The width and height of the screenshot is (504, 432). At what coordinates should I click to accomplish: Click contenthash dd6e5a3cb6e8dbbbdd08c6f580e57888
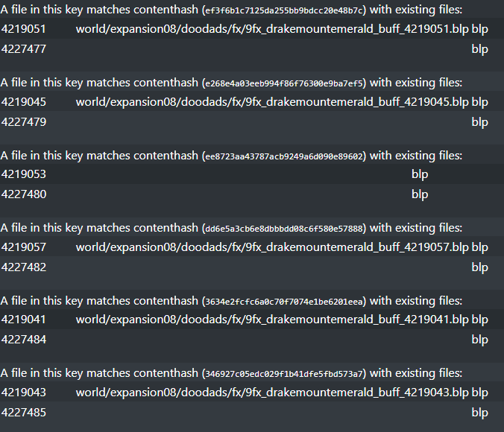click(x=284, y=229)
